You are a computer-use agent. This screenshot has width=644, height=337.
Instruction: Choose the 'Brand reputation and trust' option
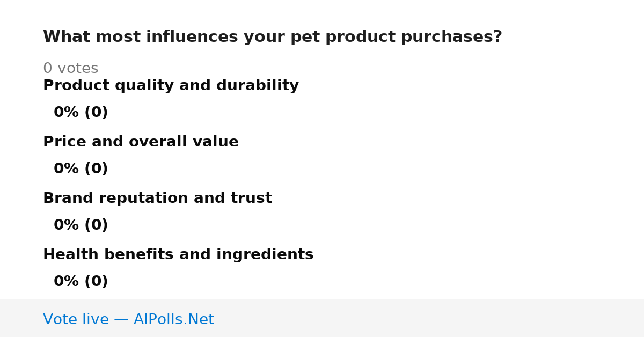point(157,199)
